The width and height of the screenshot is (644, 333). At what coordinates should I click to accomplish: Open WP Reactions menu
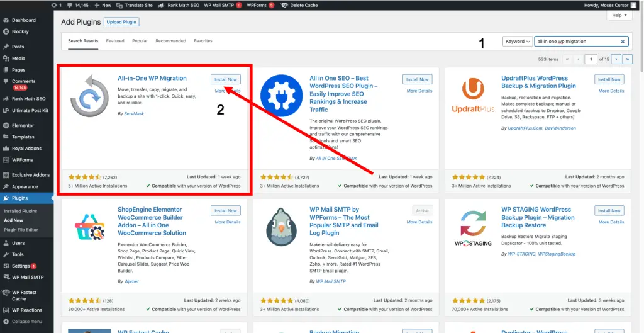(26, 310)
